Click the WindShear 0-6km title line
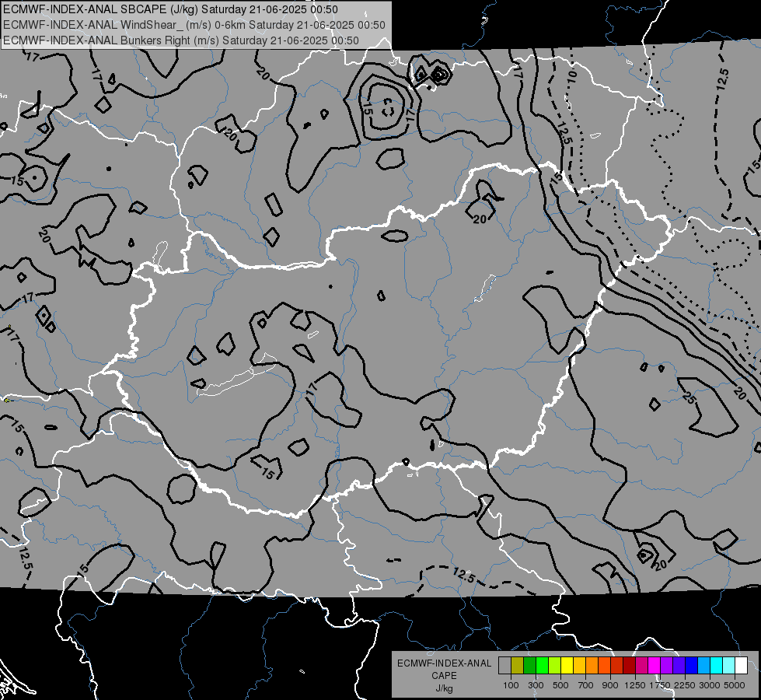This screenshot has width=761, height=700. (x=194, y=25)
